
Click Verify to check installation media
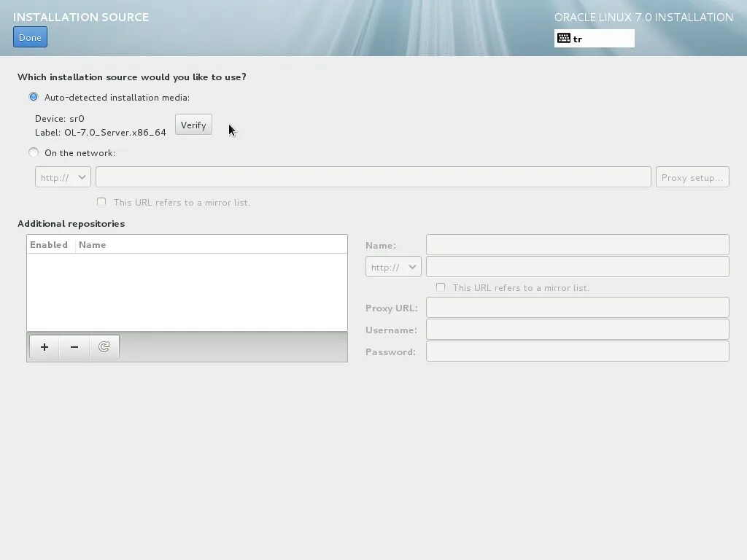pyautogui.click(x=193, y=125)
